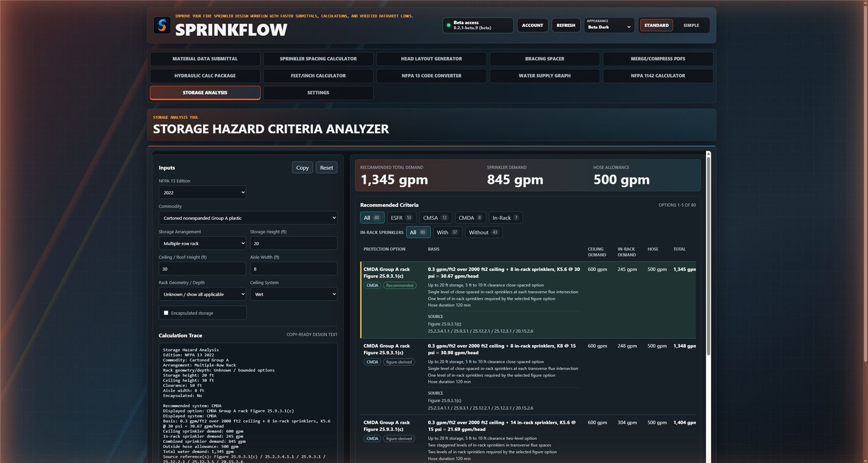Click the Recommended badge on first option
Screen dimensions: 868x463
[x=400, y=285]
